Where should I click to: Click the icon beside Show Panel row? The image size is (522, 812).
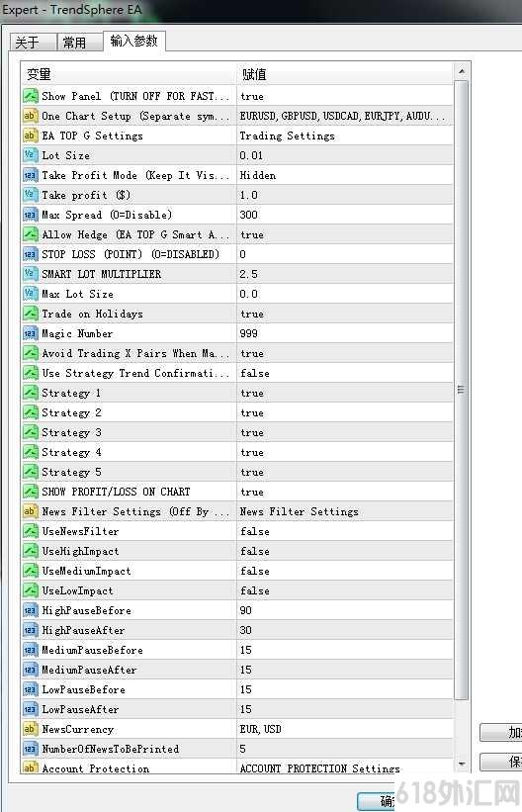(31, 96)
